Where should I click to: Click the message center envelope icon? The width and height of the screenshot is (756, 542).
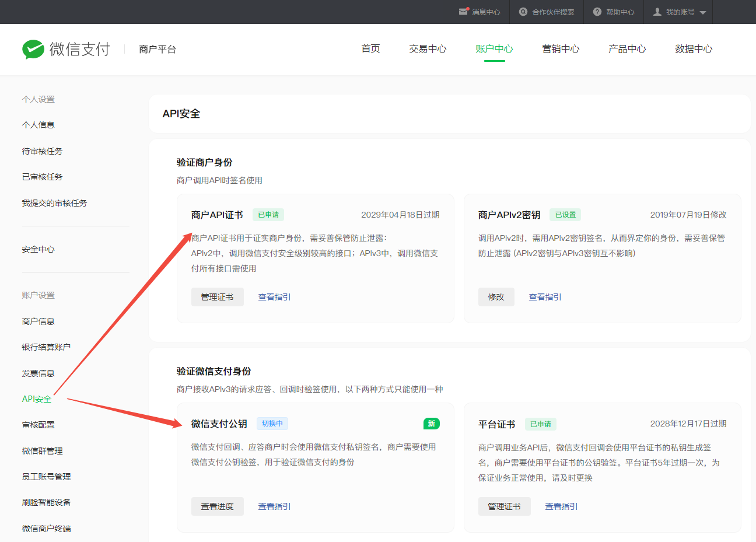464,12
